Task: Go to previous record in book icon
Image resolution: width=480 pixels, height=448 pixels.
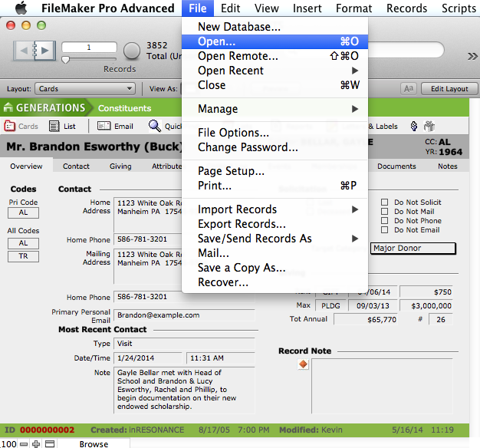Action: click(x=24, y=51)
